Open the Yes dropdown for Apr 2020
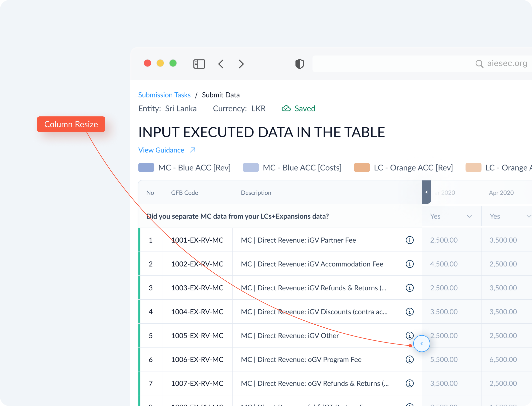 (507, 216)
